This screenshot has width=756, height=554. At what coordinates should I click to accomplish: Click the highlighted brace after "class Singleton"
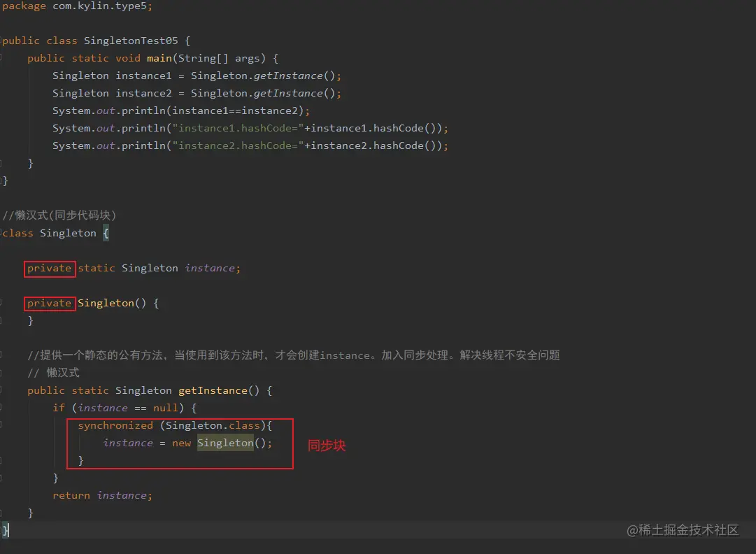pyautogui.click(x=106, y=234)
